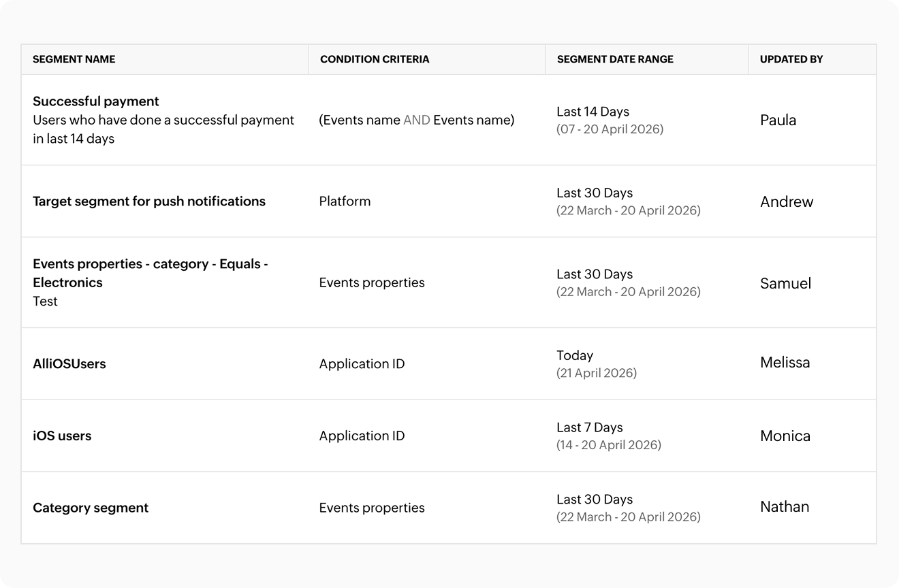899x588 pixels.
Task: Select the Successful payment description text
Action: pos(163,129)
